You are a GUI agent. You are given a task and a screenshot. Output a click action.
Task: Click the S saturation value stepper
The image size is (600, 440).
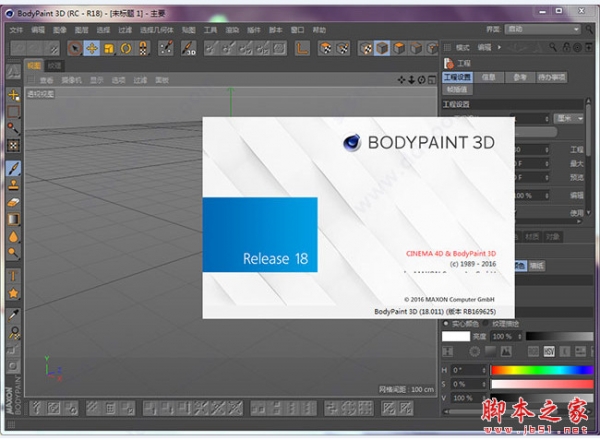[x=484, y=384]
